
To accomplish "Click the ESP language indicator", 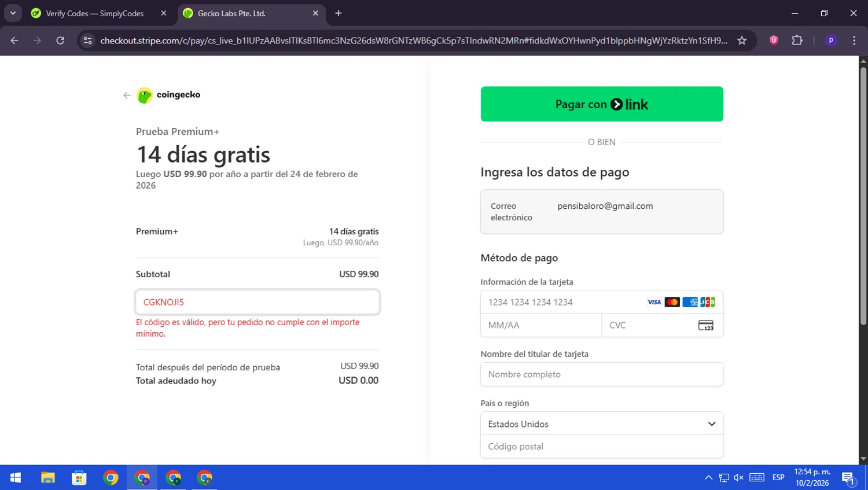I will 778,477.
